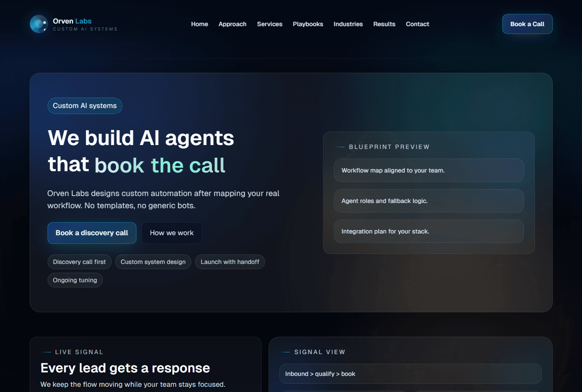This screenshot has width=582, height=392.
Task: Click Workflow map aligned to your team row
Action: pos(429,170)
